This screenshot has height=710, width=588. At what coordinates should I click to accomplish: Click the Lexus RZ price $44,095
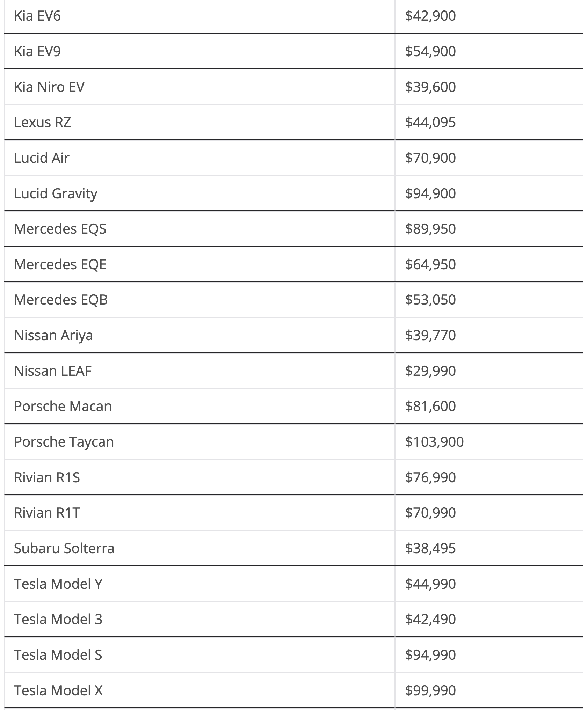click(430, 122)
